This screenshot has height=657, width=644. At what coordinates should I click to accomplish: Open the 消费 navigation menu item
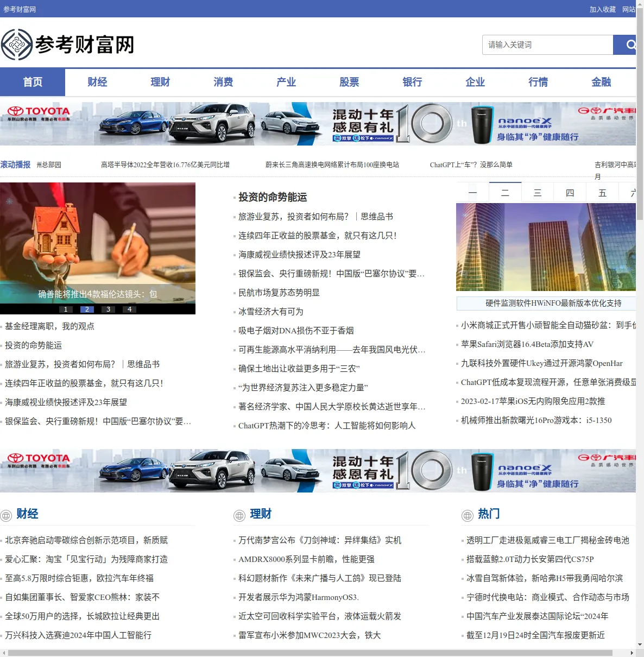pos(223,82)
